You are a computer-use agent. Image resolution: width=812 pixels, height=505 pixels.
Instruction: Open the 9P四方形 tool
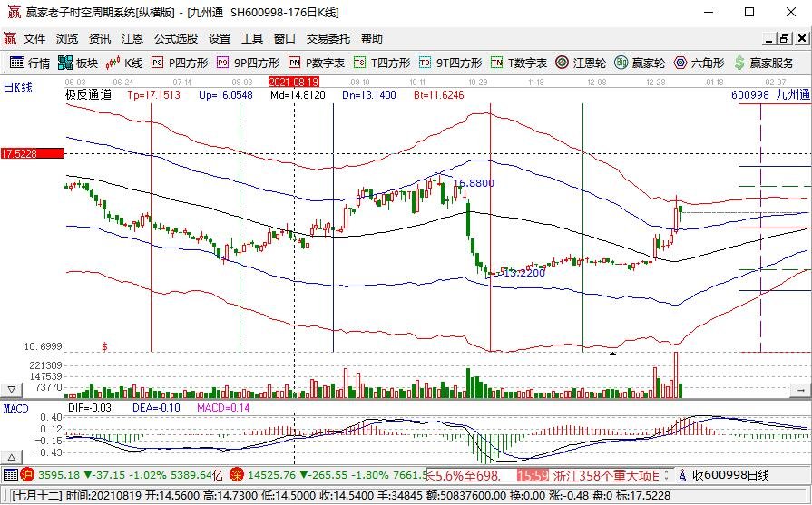click(x=248, y=63)
